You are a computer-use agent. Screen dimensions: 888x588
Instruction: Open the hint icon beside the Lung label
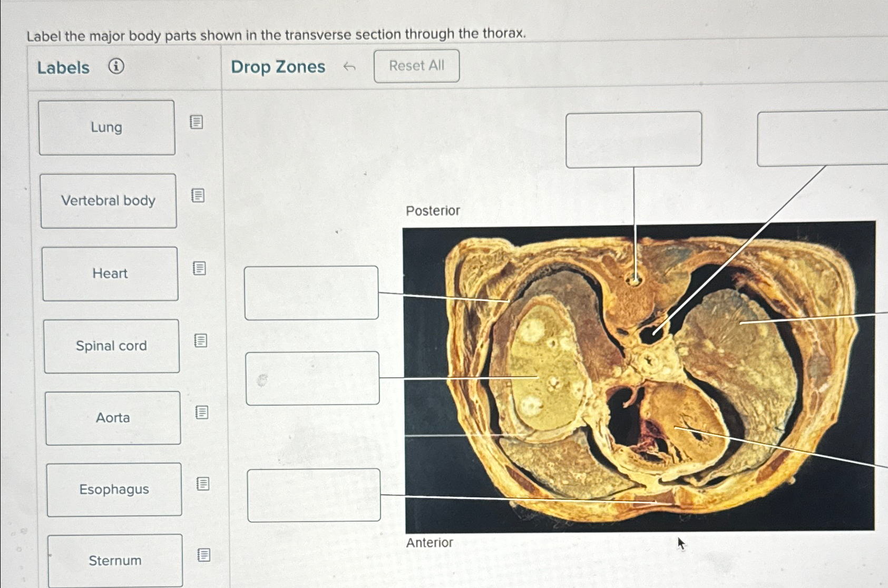[x=196, y=122]
